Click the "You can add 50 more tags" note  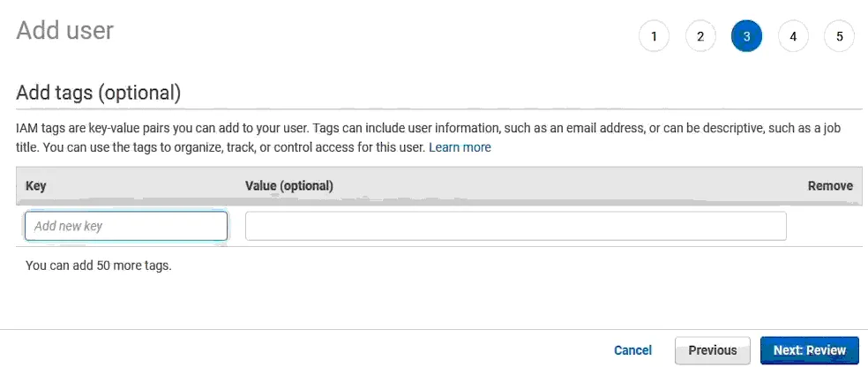[x=99, y=265]
